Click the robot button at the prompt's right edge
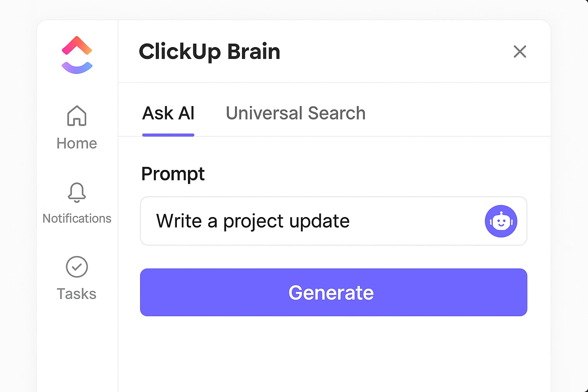Image resolution: width=588 pixels, height=392 pixels. point(501,221)
